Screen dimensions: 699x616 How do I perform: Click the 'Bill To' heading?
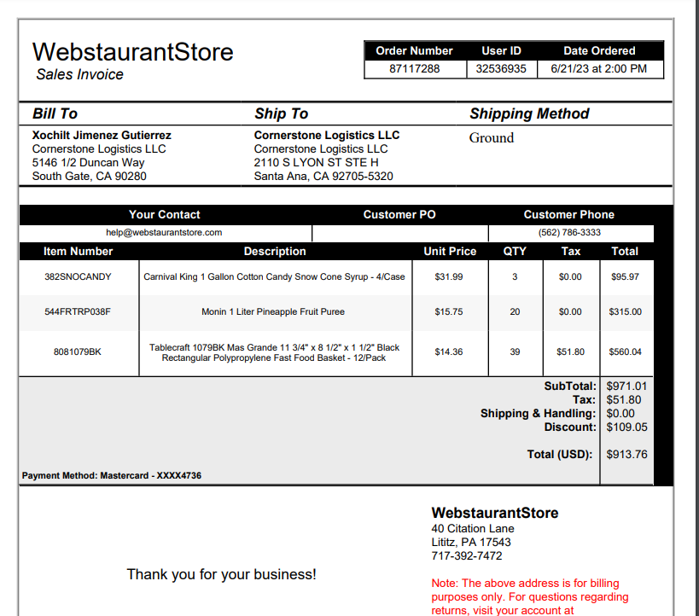(x=55, y=113)
